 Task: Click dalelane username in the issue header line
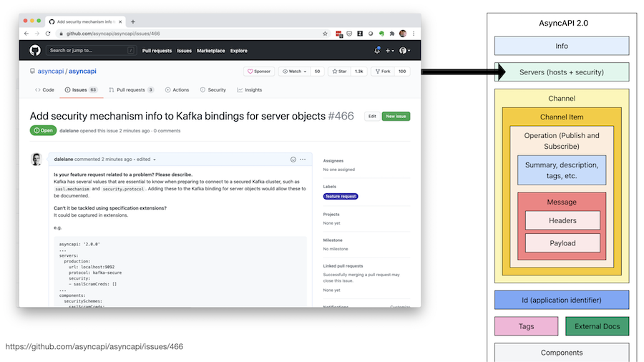click(69, 131)
